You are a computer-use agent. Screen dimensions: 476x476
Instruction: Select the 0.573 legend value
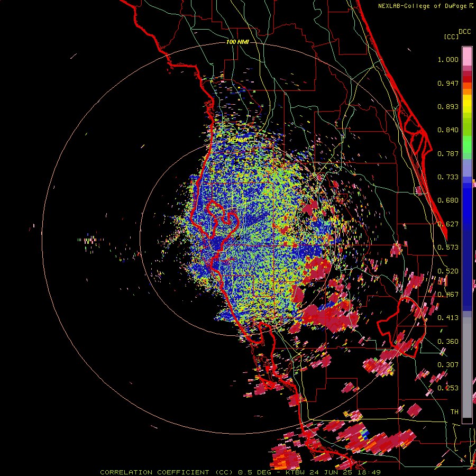tap(448, 248)
